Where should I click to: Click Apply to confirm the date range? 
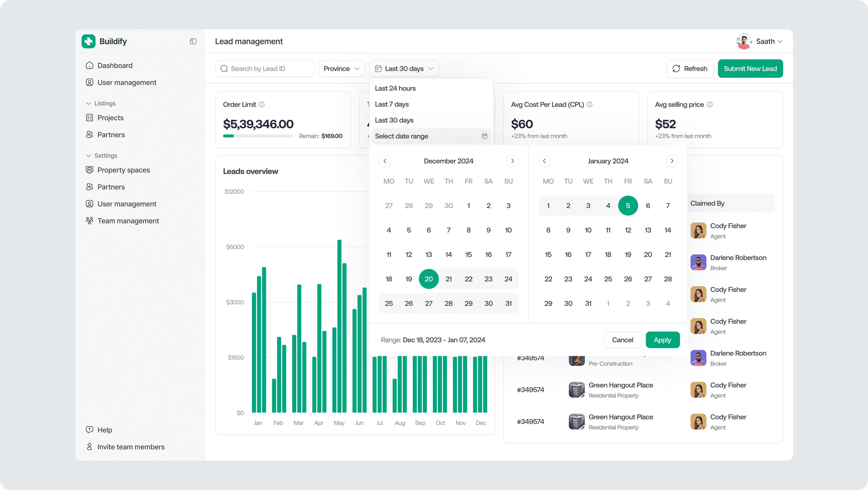pyautogui.click(x=662, y=340)
